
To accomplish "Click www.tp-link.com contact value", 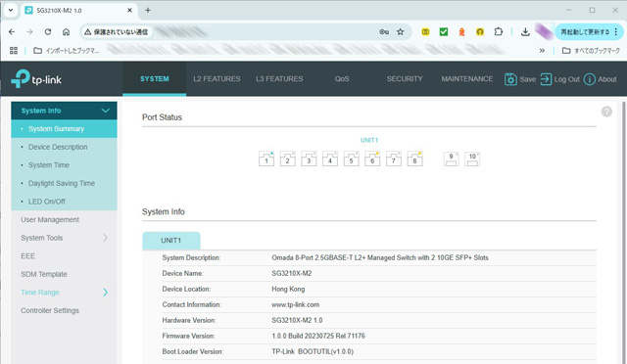I will pos(296,304).
